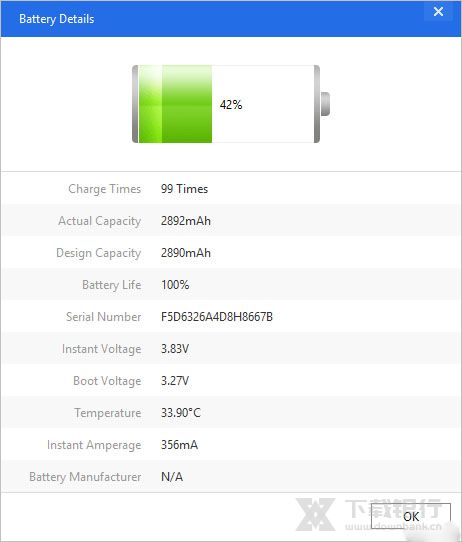Click the OK button
Image resolution: width=462 pixels, height=542 pixels.
pos(411,516)
